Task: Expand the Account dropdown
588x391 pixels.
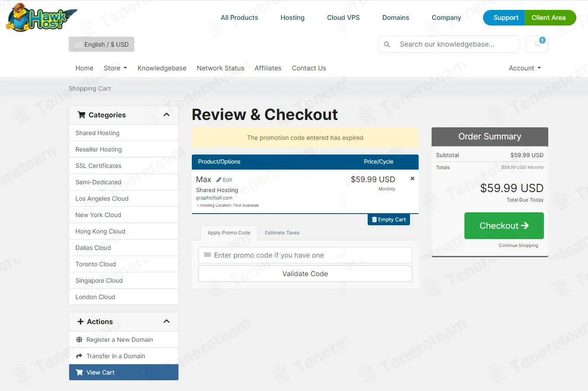Action: click(525, 68)
